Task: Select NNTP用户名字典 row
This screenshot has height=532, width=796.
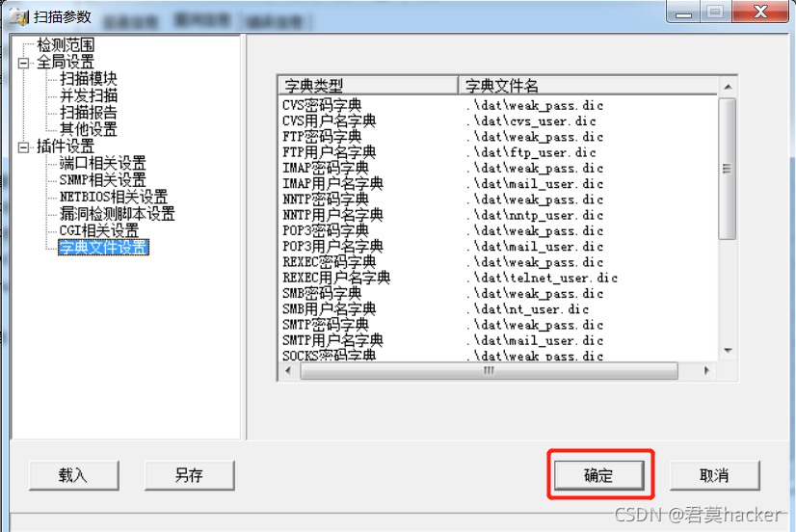Action: point(497,215)
